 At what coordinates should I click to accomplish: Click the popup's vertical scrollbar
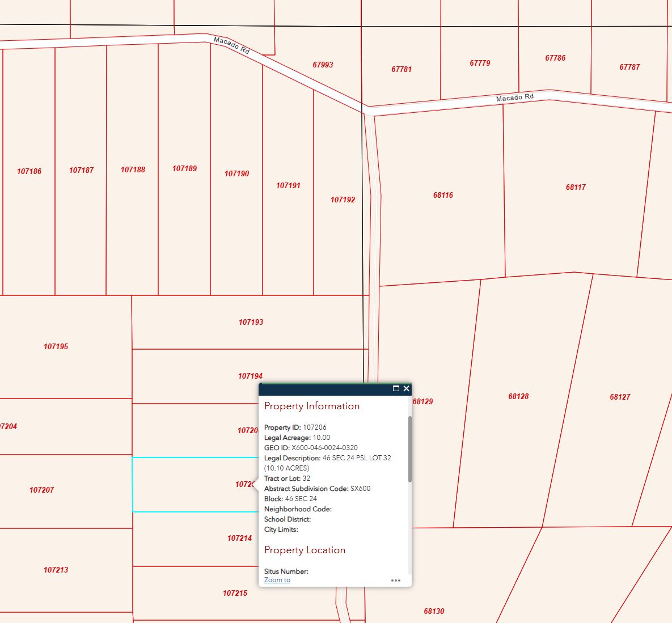coord(409,449)
